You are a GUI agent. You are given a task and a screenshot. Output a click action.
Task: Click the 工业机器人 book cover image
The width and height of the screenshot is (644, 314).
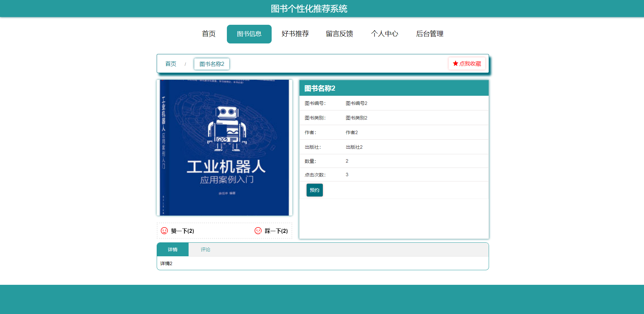(225, 148)
